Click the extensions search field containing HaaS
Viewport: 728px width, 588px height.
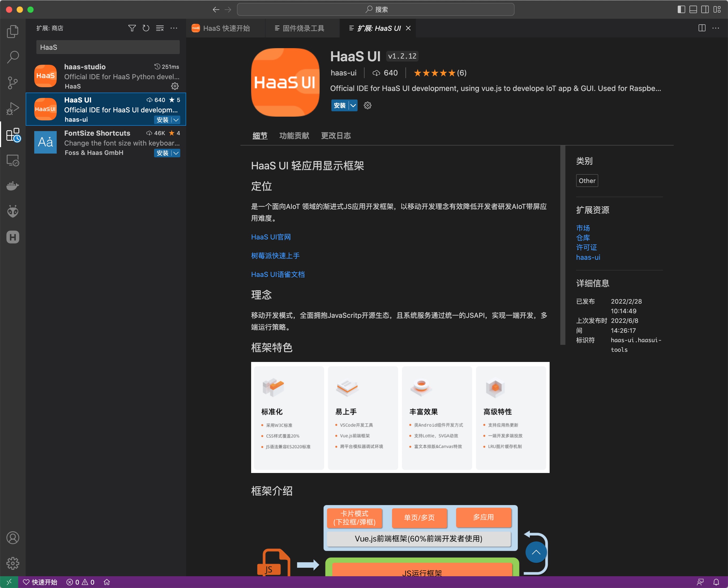point(108,47)
